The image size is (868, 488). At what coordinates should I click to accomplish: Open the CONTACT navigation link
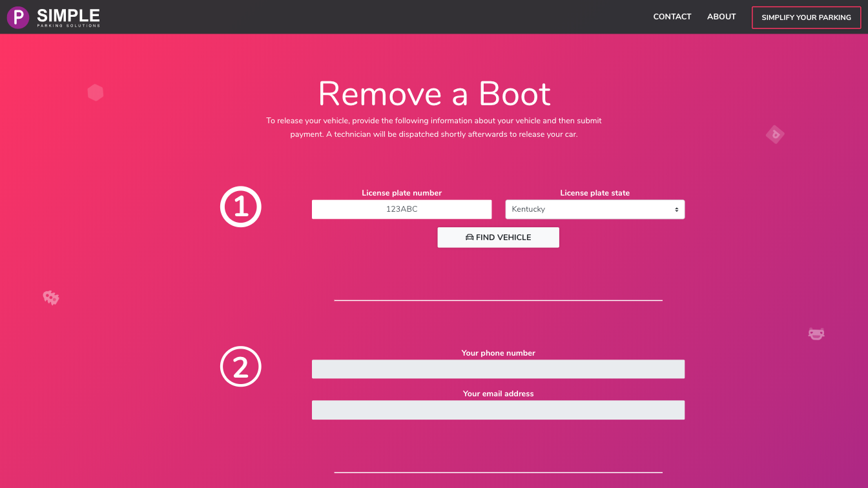[x=672, y=17]
